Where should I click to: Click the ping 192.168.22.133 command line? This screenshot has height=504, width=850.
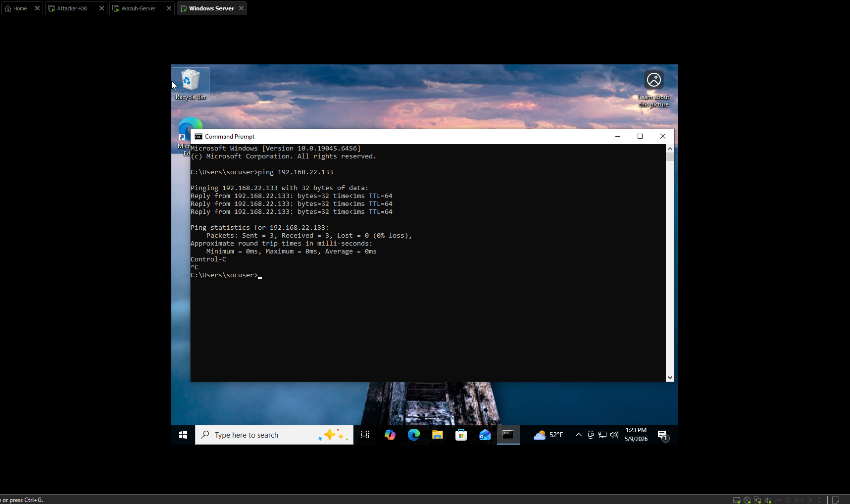click(x=262, y=172)
